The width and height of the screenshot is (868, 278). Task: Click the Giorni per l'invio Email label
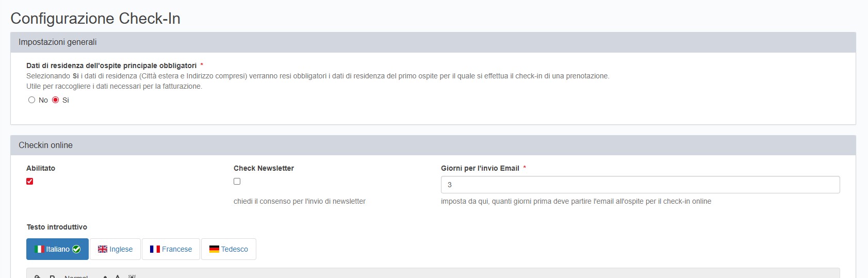click(480, 168)
